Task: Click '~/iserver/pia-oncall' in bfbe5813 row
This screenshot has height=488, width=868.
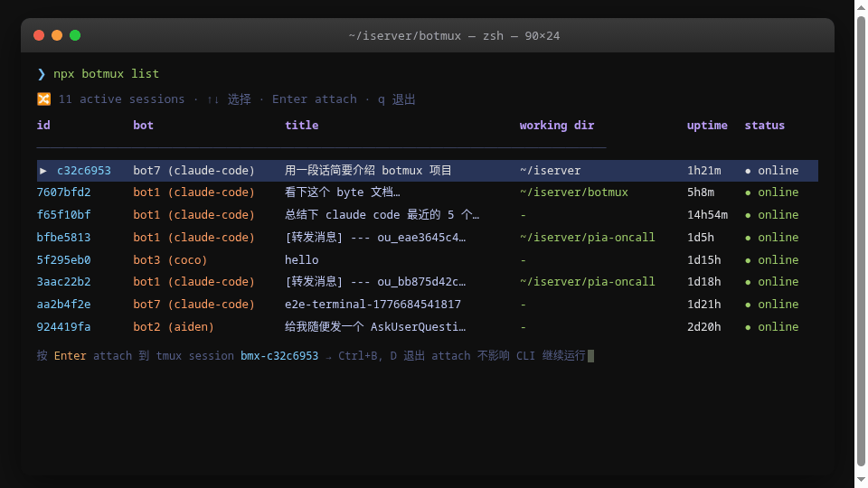Action: click(588, 238)
